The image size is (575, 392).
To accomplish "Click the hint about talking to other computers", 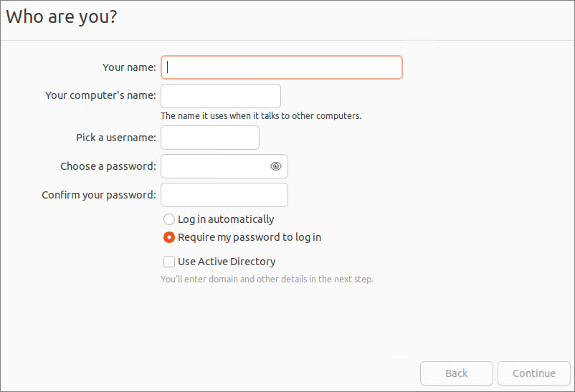I will point(261,115).
